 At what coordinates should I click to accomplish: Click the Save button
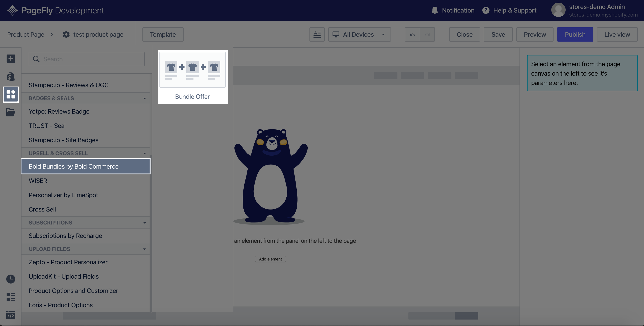[x=498, y=34]
